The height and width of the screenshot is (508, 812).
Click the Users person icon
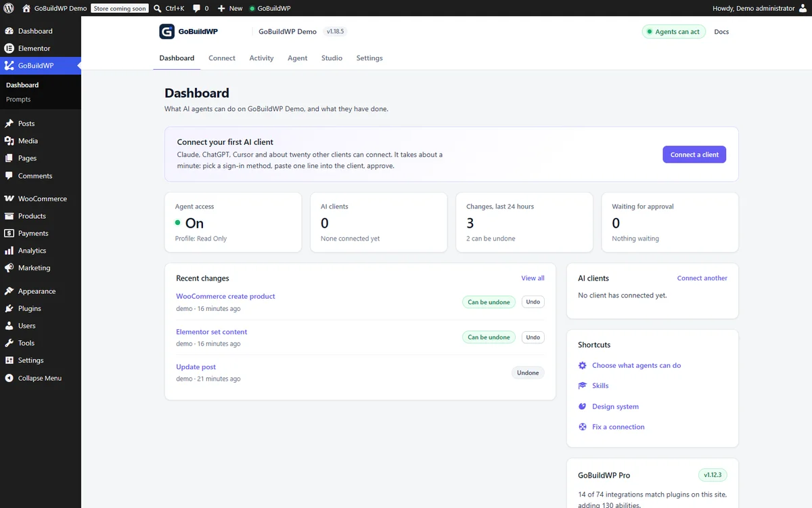(9, 326)
